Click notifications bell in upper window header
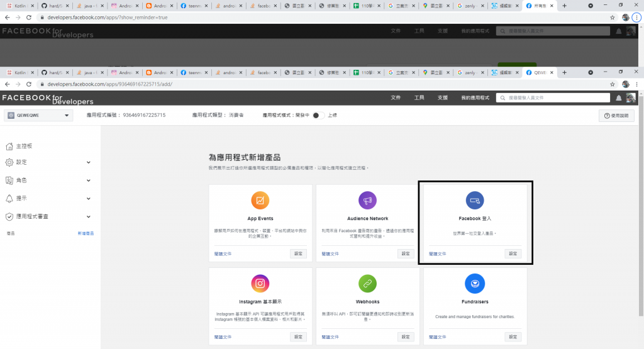Image resolution: width=644 pixels, height=349 pixels. pos(619,31)
